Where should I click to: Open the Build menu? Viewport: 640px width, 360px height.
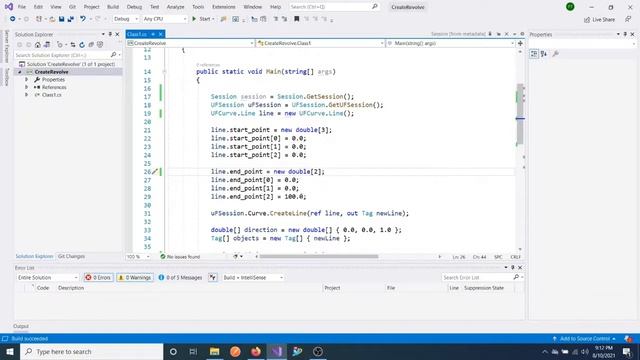pos(113,7)
